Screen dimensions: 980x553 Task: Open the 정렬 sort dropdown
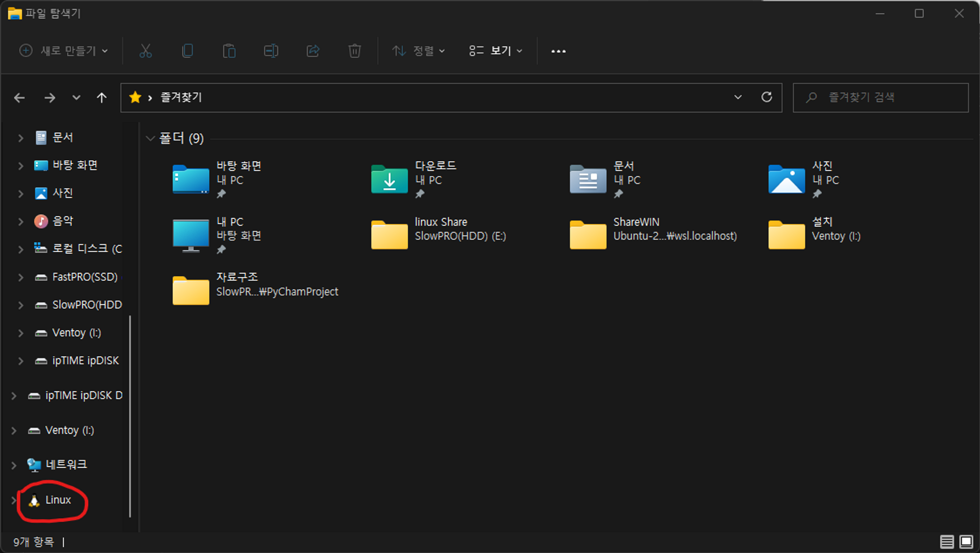tap(418, 51)
